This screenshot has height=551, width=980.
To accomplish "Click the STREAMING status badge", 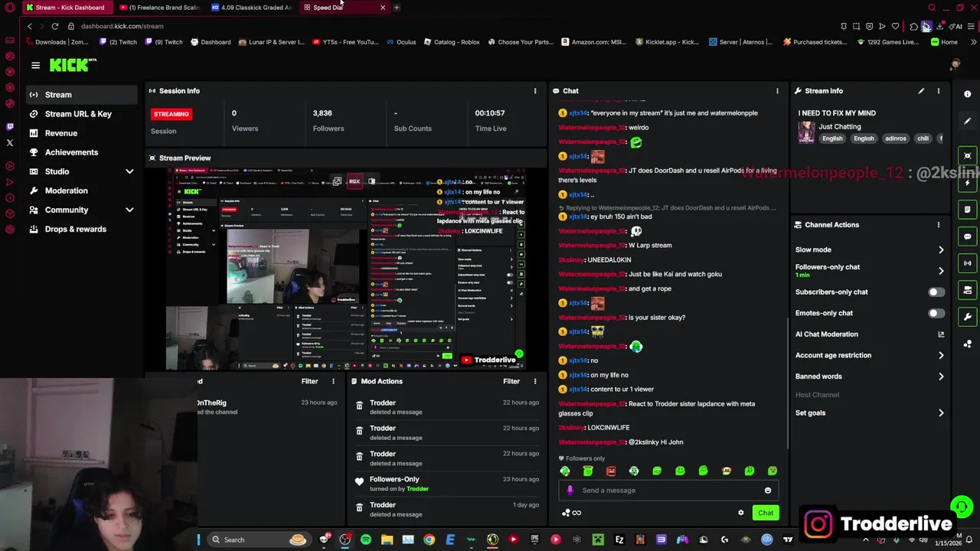I will 171,114.
